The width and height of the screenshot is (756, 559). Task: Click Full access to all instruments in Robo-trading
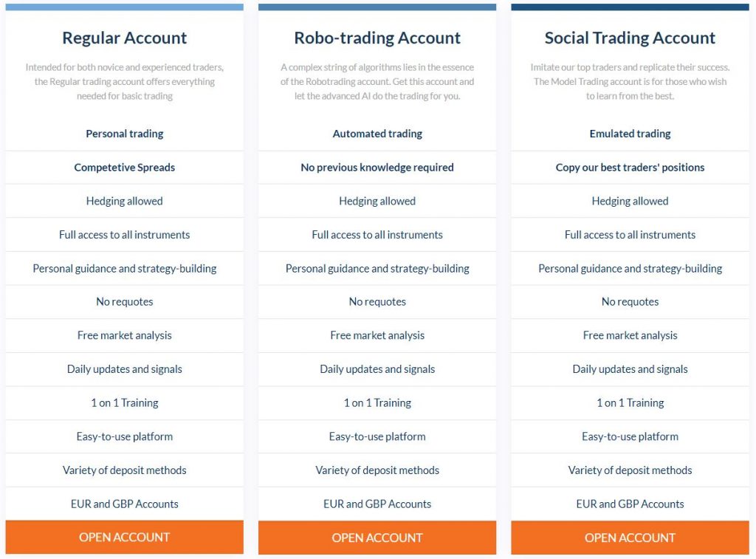pyautogui.click(x=377, y=235)
